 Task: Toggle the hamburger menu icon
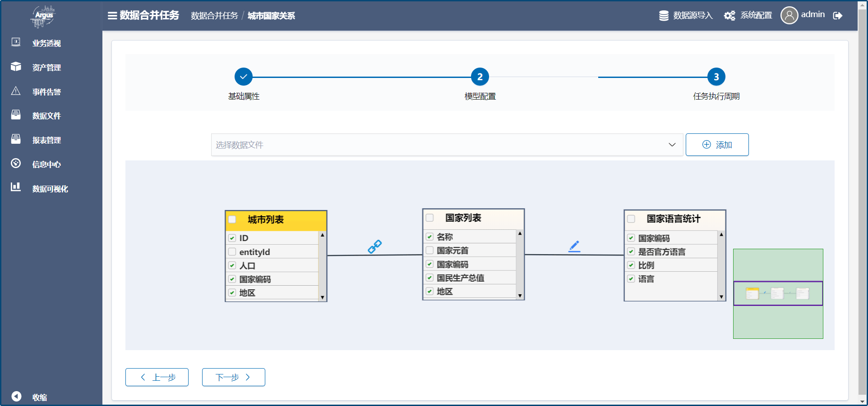pyautogui.click(x=112, y=16)
